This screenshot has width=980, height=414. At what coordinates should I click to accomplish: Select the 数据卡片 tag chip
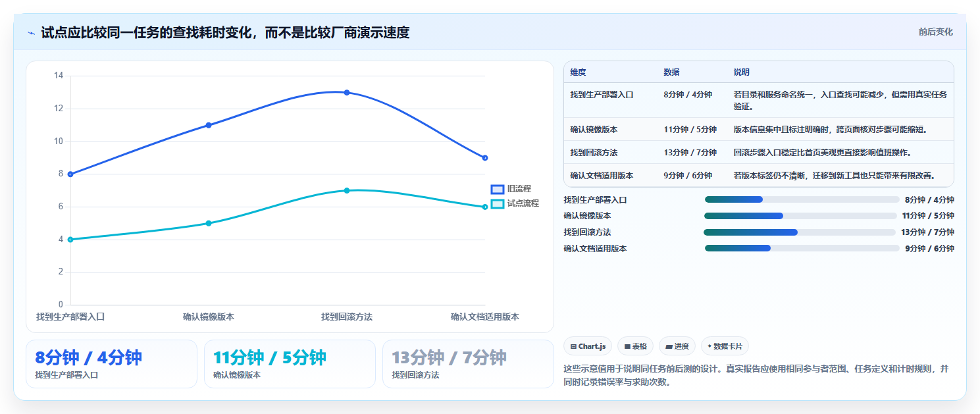click(x=725, y=346)
